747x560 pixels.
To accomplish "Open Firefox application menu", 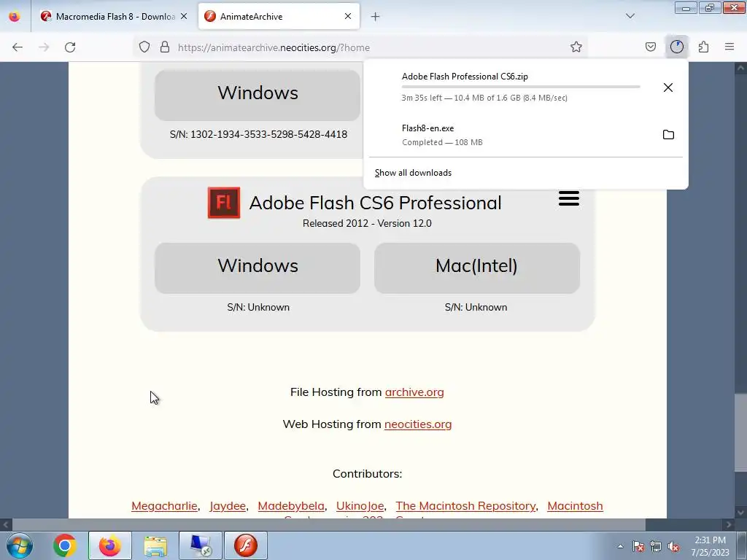I will (x=729, y=47).
